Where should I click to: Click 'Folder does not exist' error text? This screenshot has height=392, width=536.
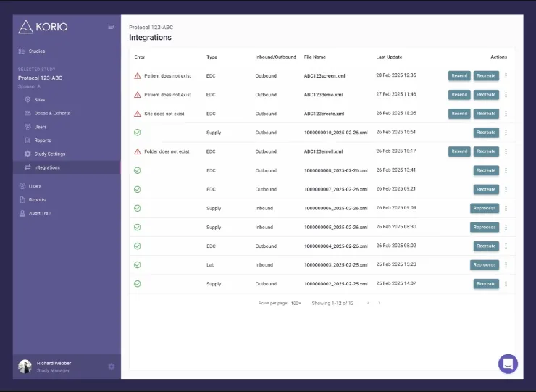[x=167, y=151]
